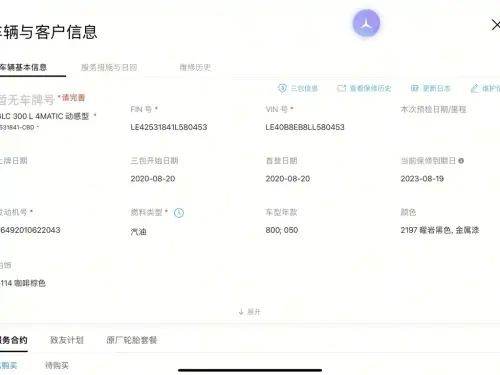The height and width of the screenshot is (375, 500).
Task: Click the pencil edit icon
Action: pyautogui.click(x=474, y=88)
